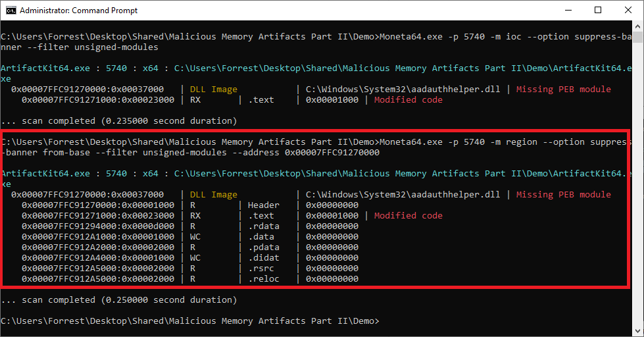Click the scrollbar up arrow
644x337 pixels.
[x=637, y=26]
